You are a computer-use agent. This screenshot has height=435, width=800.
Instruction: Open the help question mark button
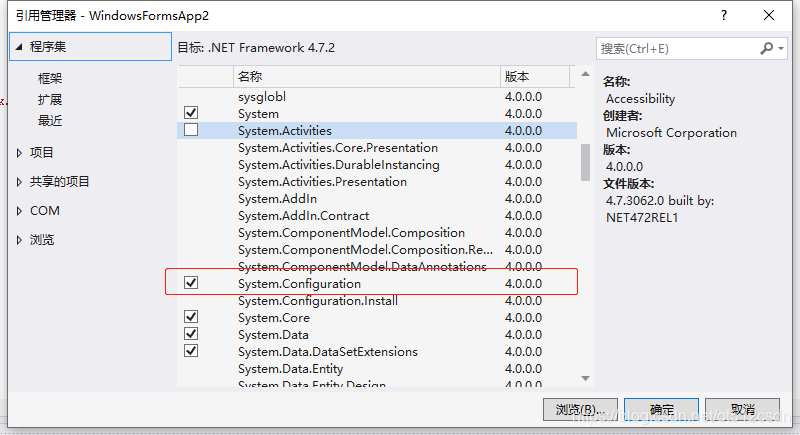tap(723, 15)
